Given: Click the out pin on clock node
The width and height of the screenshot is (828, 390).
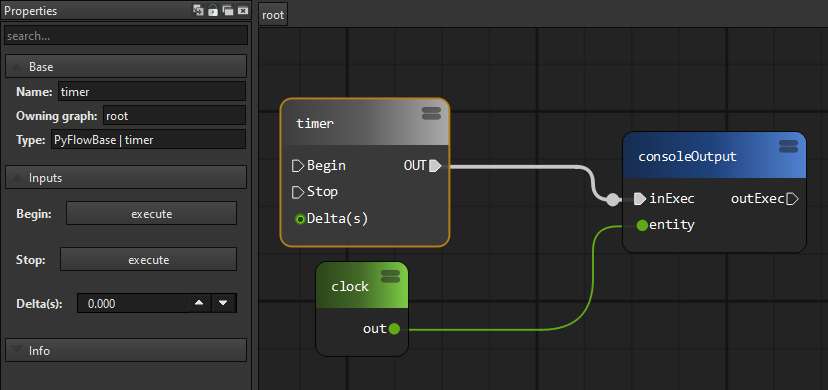Looking at the screenshot, I should [394, 329].
